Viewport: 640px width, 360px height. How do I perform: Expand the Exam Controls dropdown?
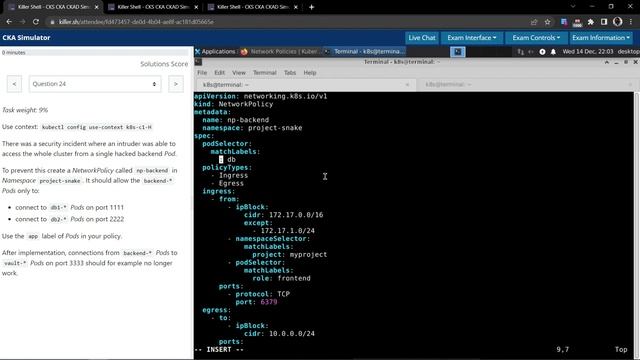536,38
